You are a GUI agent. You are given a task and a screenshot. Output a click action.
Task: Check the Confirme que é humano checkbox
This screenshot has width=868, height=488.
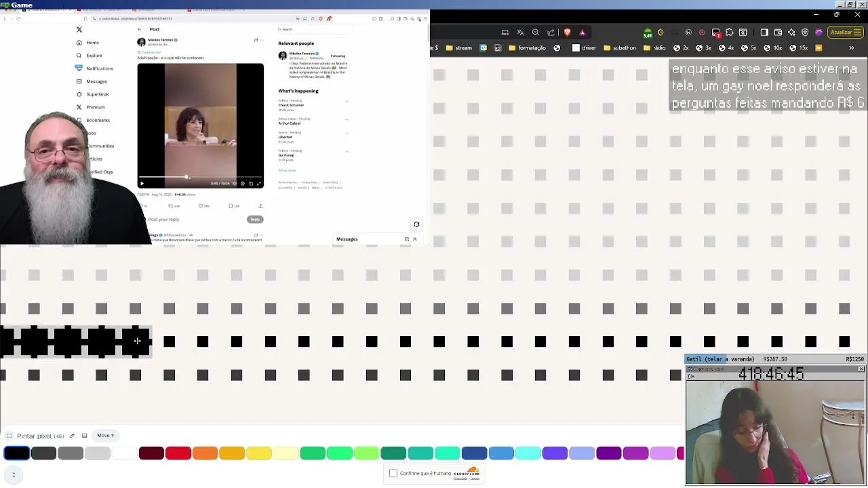pyautogui.click(x=393, y=473)
